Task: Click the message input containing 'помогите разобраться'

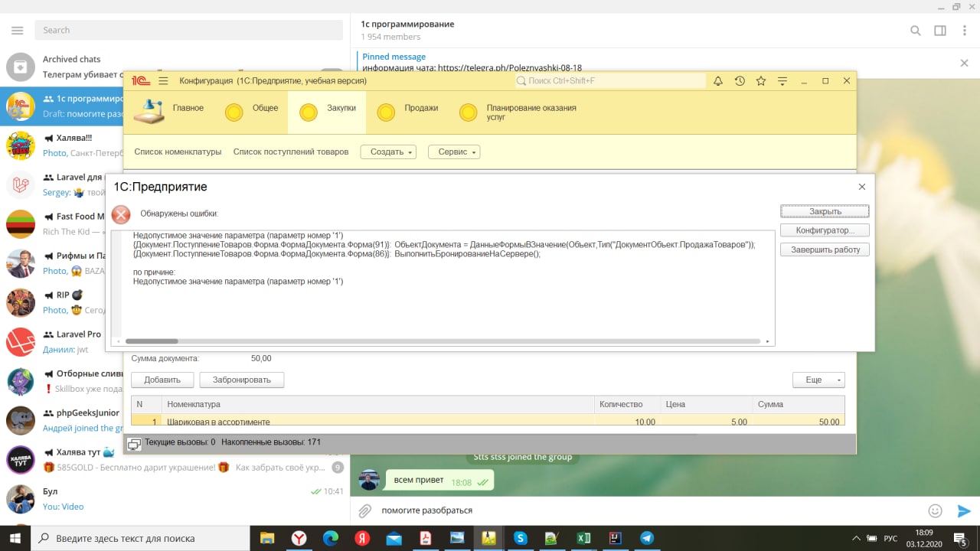Action: pyautogui.click(x=649, y=510)
